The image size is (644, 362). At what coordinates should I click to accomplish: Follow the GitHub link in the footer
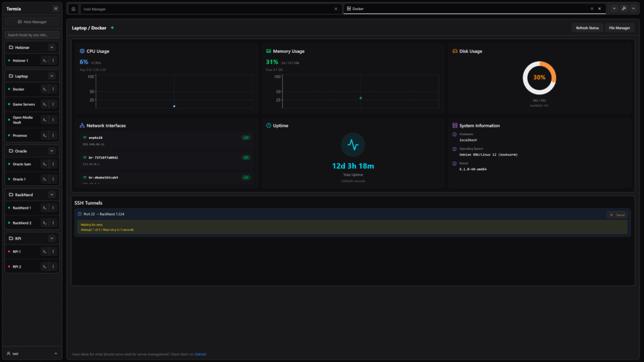click(x=200, y=354)
